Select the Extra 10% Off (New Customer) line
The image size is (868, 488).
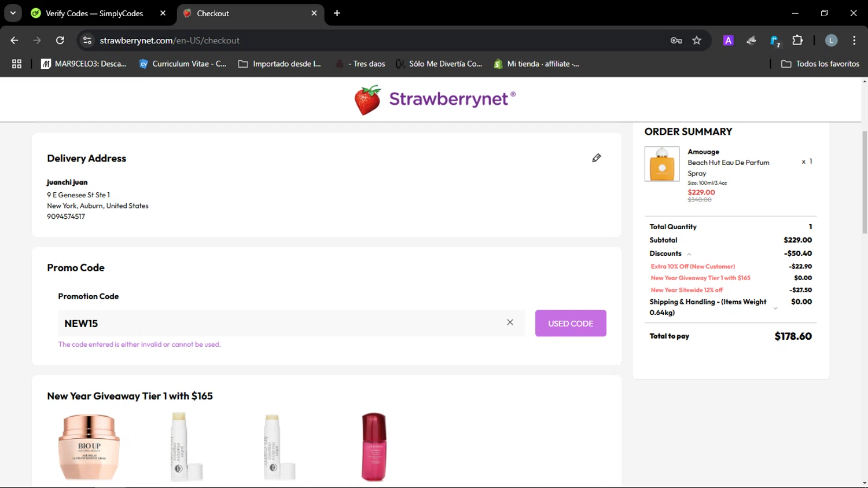[693, 266]
